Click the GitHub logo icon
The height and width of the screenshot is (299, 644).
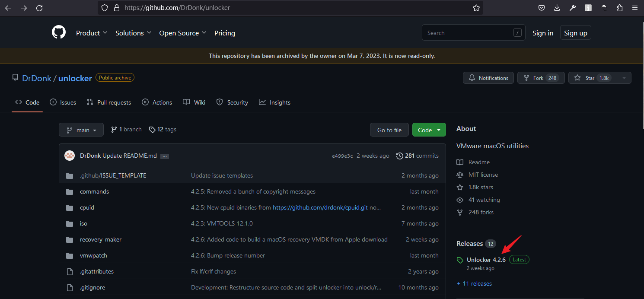tap(59, 33)
